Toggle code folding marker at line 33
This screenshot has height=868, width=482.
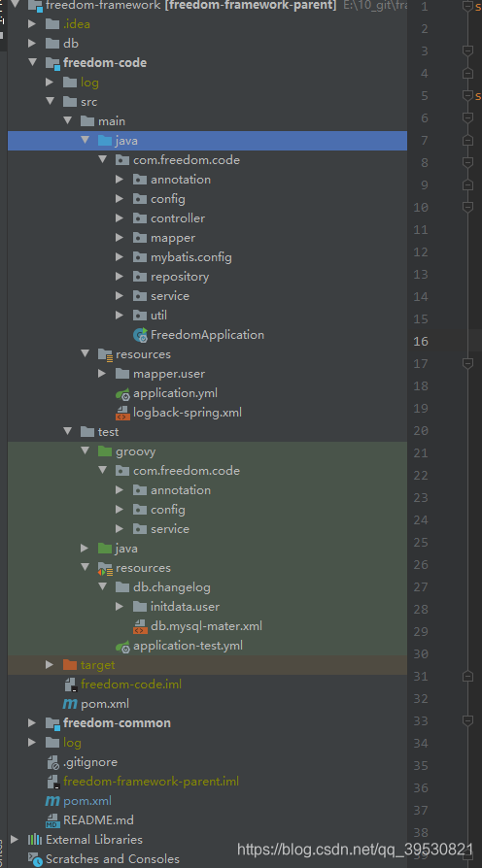pyautogui.click(x=467, y=720)
